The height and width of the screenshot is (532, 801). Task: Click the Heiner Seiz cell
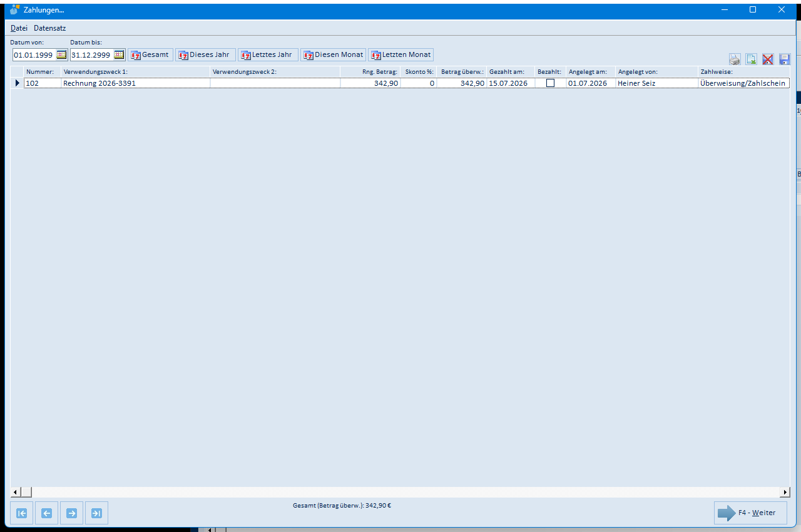(657, 83)
